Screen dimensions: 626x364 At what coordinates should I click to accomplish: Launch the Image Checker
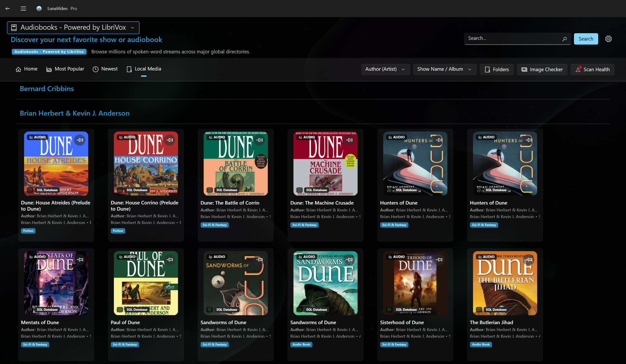click(542, 70)
